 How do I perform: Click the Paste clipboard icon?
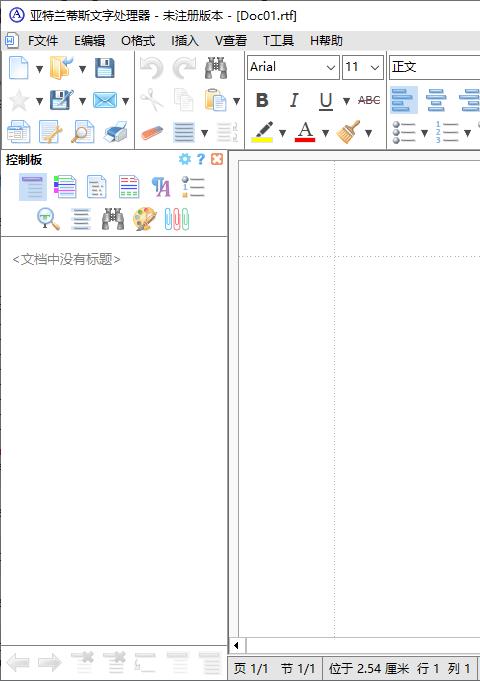pos(216,100)
